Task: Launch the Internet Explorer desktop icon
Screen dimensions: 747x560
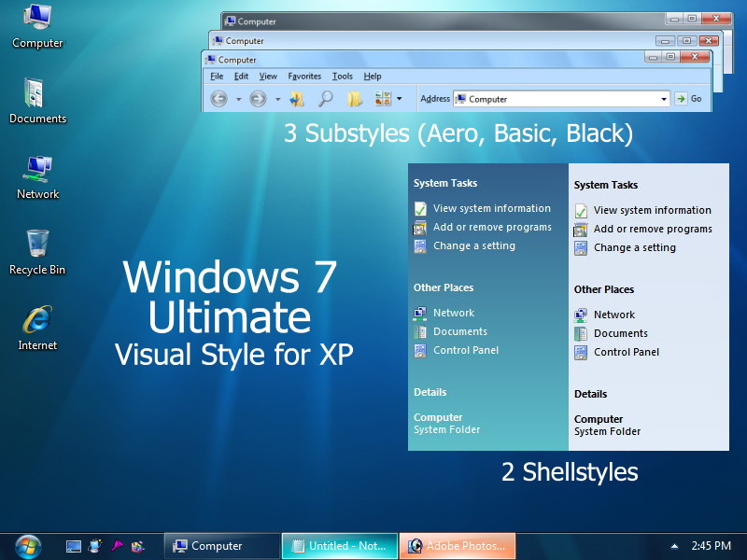Action: (37, 328)
